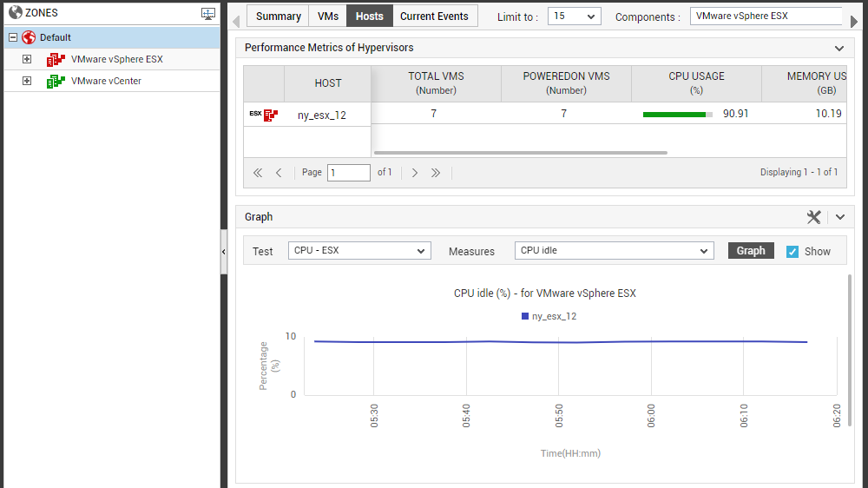Click the table horizontal scrollbar

[x=520, y=153]
